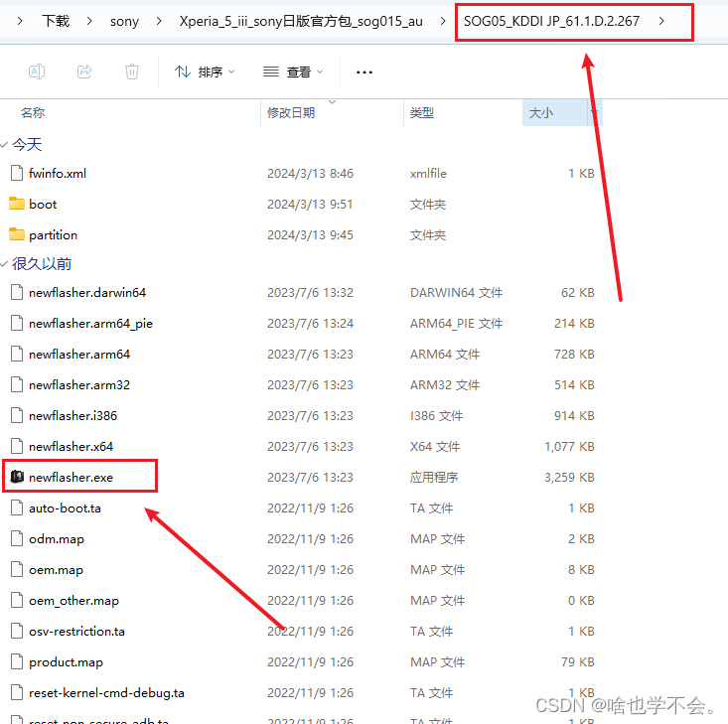Image resolution: width=728 pixels, height=724 pixels.
Task: Click the I386 文件 type cell
Action: pos(436,416)
